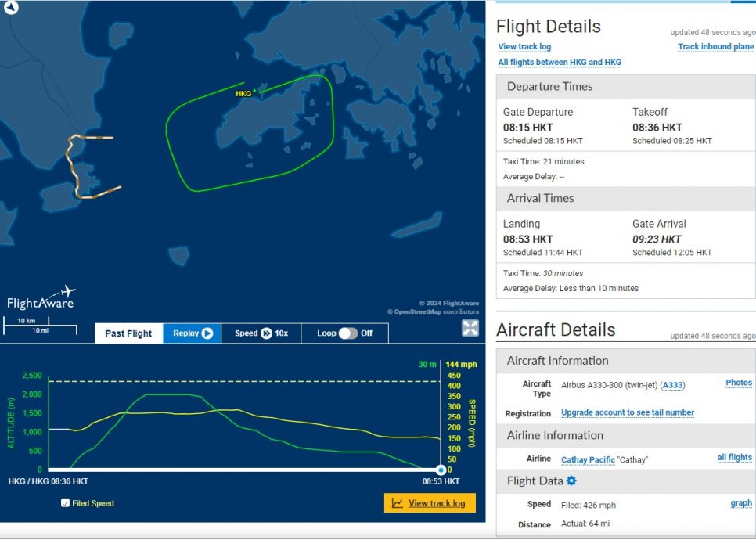The width and height of the screenshot is (756, 540).
Task: Open Flight Data settings gear
Action: point(571,481)
